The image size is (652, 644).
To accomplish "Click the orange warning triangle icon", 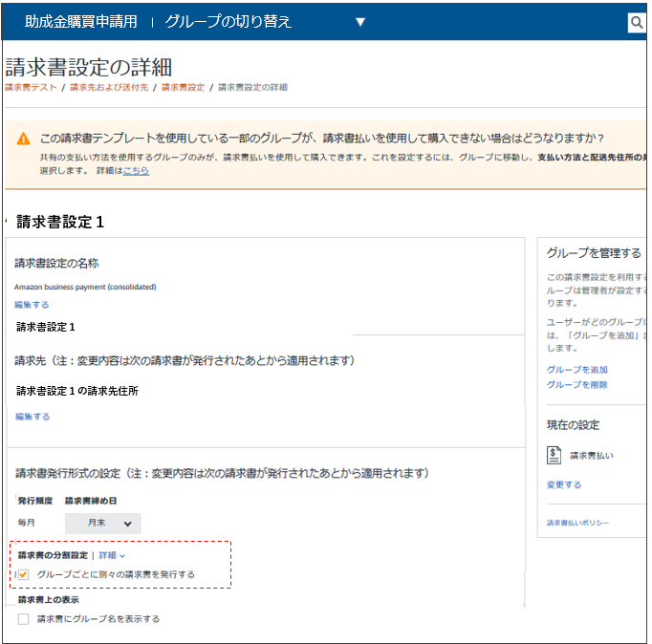I will click(23, 139).
